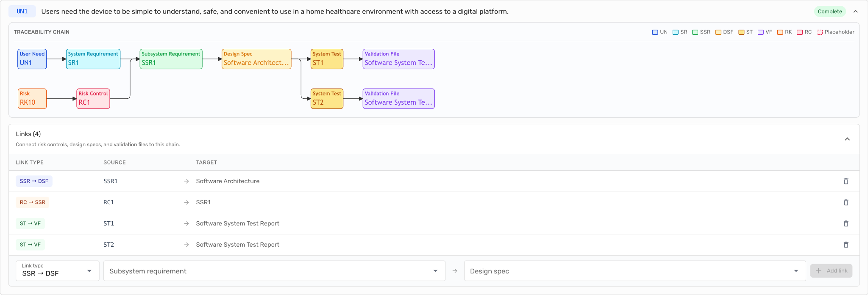Open the Link type dropdown
This screenshot has width=868, height=295.
click(58, 271)
